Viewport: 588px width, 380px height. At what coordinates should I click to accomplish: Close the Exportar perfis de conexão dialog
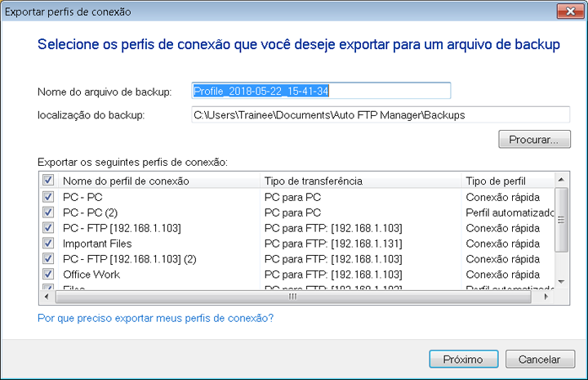point(563,11)
